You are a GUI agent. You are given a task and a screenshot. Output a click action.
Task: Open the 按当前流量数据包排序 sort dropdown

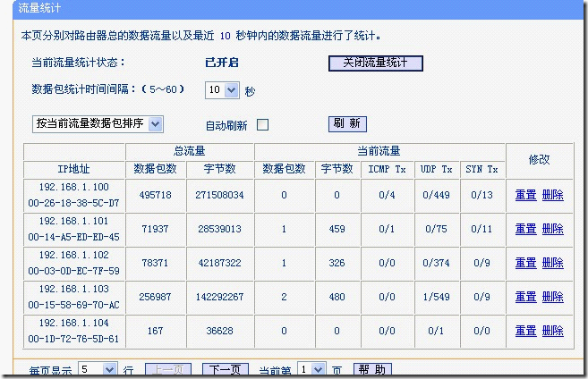(x=98, y=123)
